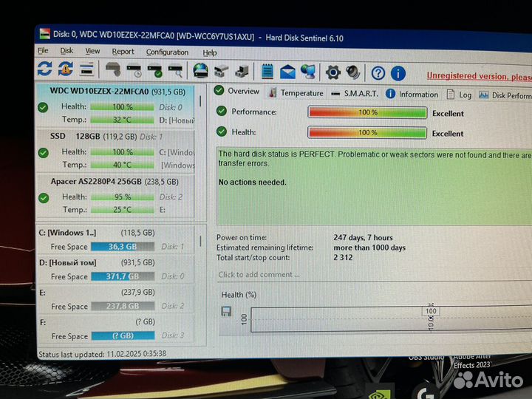Screen dimensions: 532x399
Task: Click the '247 days, 7 hours' power on value
Action: pos(363,237)
